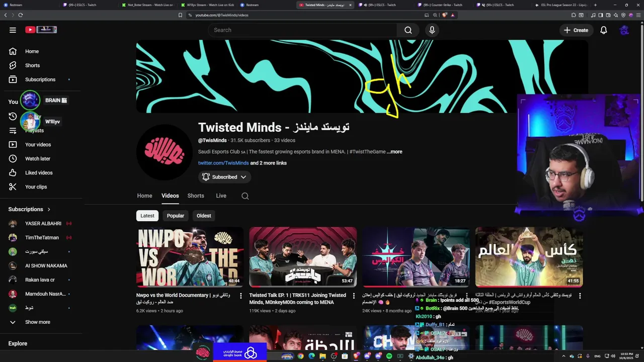Image resolution: width=644 pixels, height=362 pixels.
Task: Open Twisted Talk EP. 1 video thumbnail
Action: 303,257
